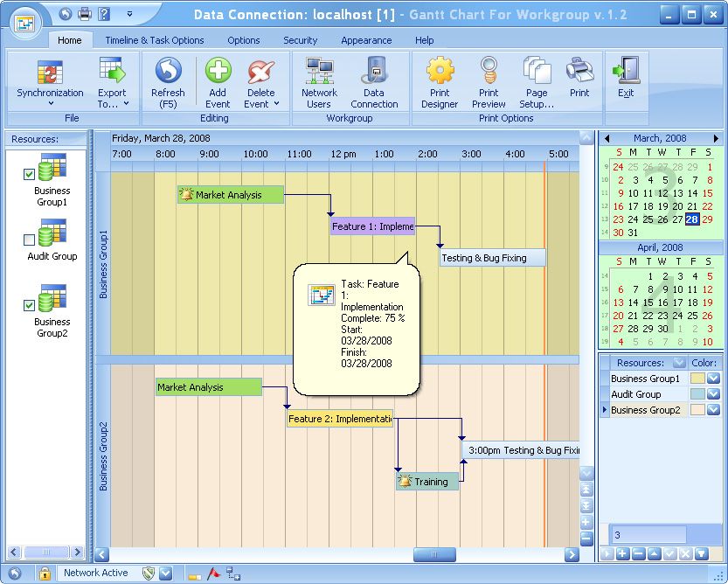Advance the March 2008 calendar forward
Viewport: 728px width, 584px height.
tap(715, 137)
